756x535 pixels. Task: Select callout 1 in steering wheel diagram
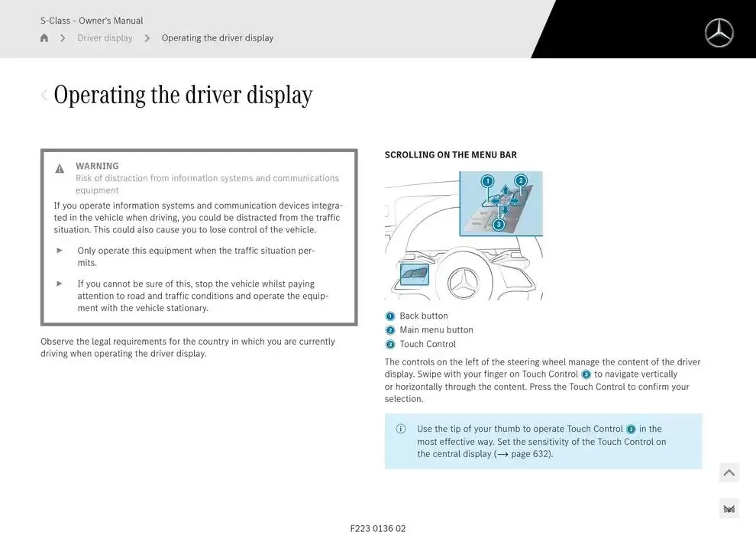point(487,181)
